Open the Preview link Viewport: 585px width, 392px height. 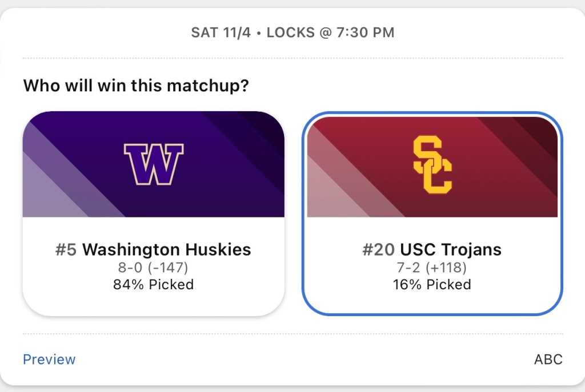[49, 359]
